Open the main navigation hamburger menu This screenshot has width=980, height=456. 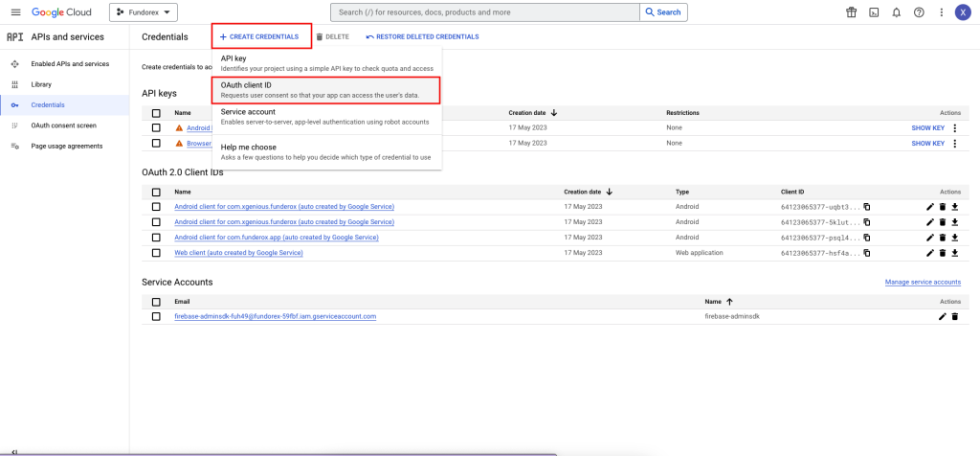coord(15,12)
